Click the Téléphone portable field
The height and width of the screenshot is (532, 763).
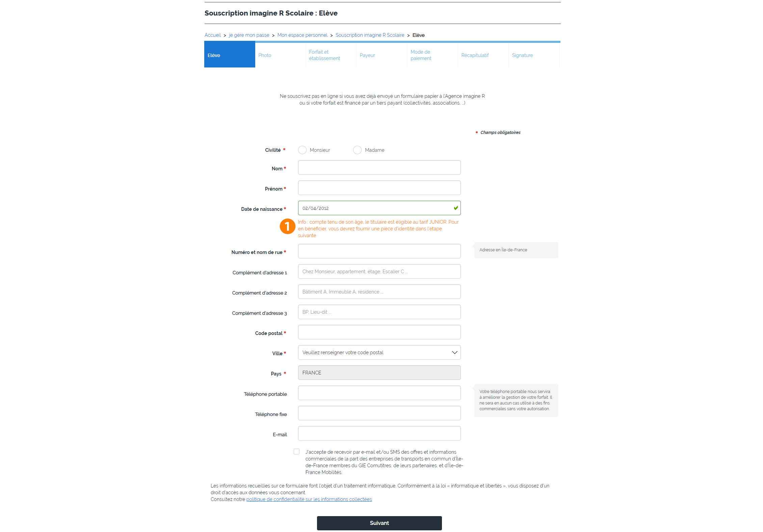(x=379, y=393)
